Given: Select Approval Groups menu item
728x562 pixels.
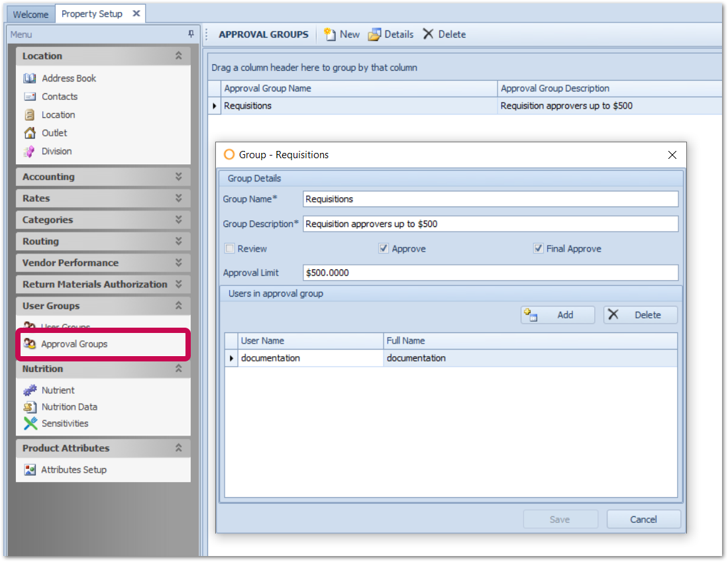Looking at the screenshot, I should point(74,344).
